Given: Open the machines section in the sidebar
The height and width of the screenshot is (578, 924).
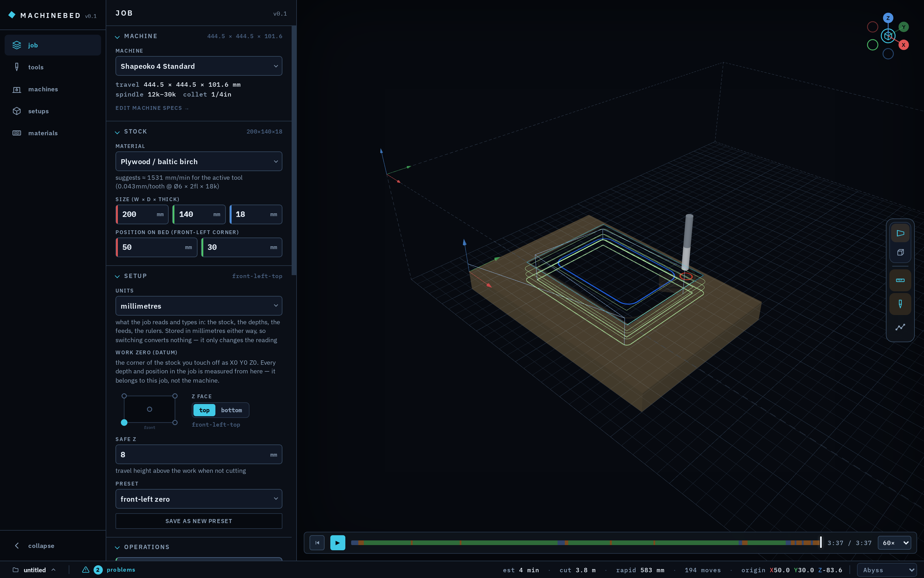Looking at the screenshot, I should tap(53, 89).
